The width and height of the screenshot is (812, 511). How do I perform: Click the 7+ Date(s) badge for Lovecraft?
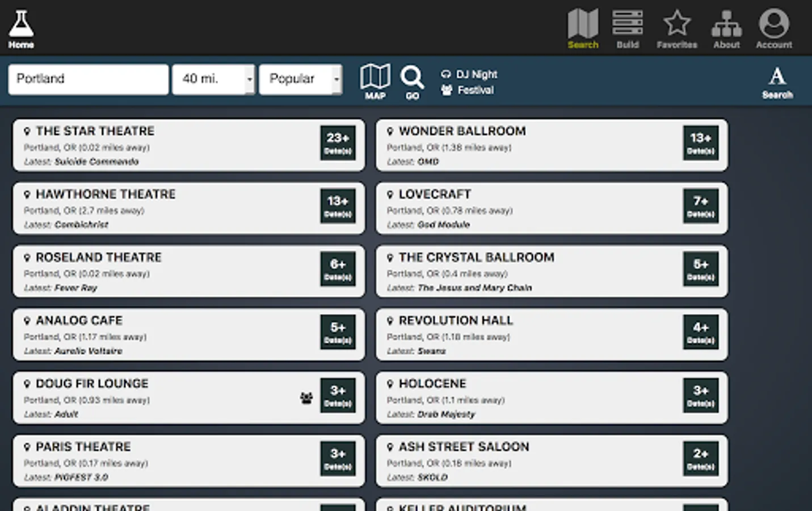701,206
